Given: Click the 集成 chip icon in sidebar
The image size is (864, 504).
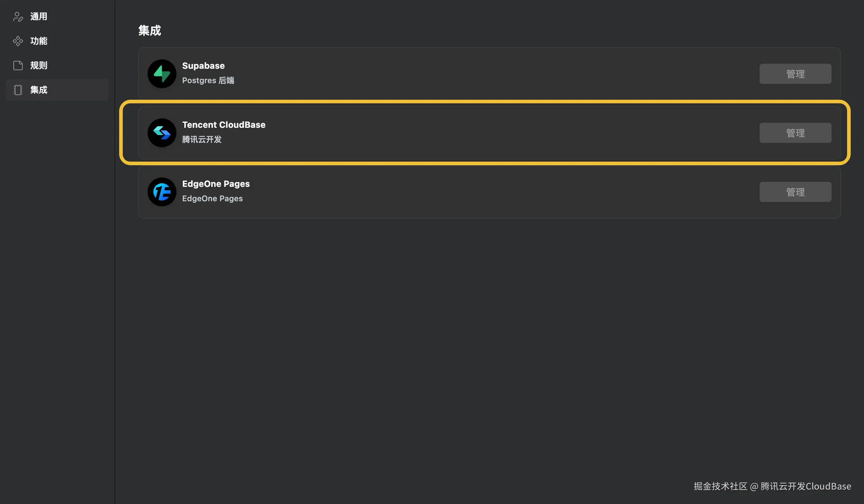Looking at the screenshot, I should (x=18, y=90).
